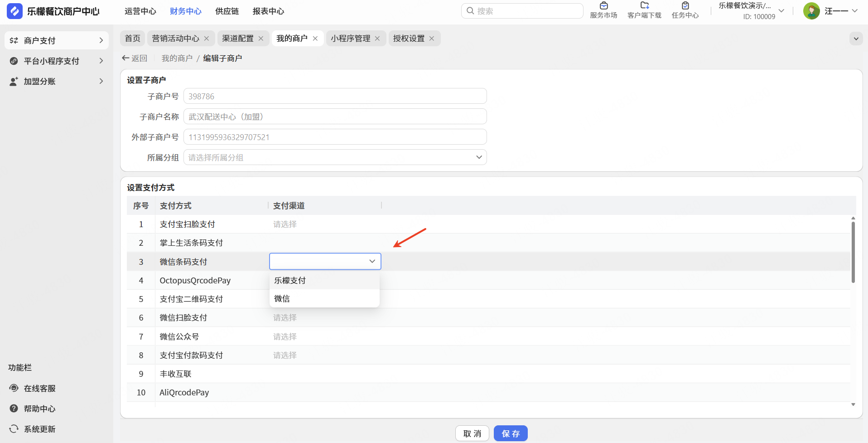This screenshot has height=443, width=868.
Task: Choose 乐檬支付 from the dropdown list
Action: (324, 280)
